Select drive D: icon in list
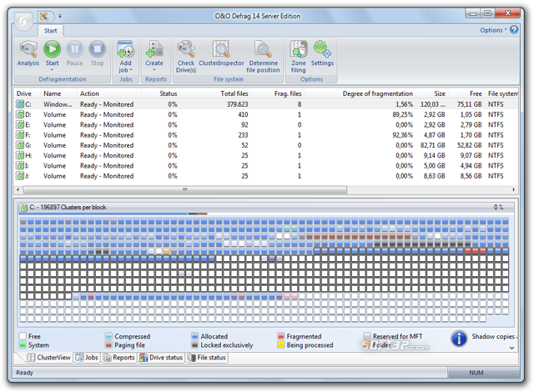 coord(20,114)
